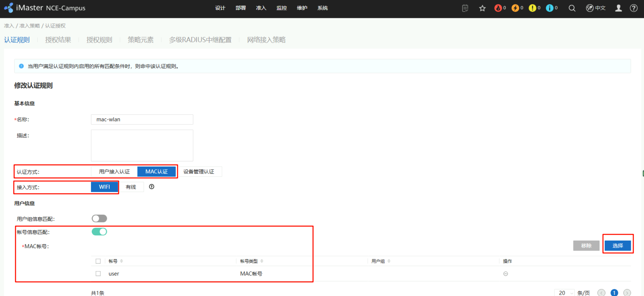Open the search magnifier icon

(572, 8)
